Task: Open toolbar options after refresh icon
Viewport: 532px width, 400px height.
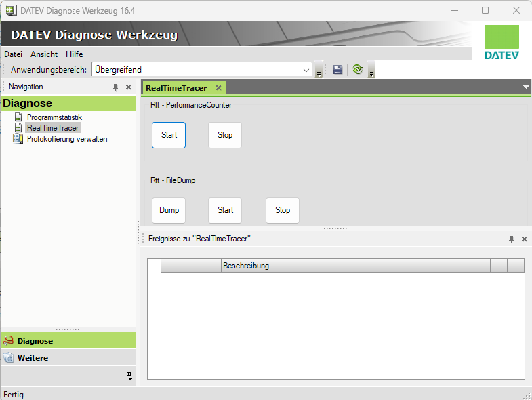Action: pyautogui.click(x=371, y=70)
